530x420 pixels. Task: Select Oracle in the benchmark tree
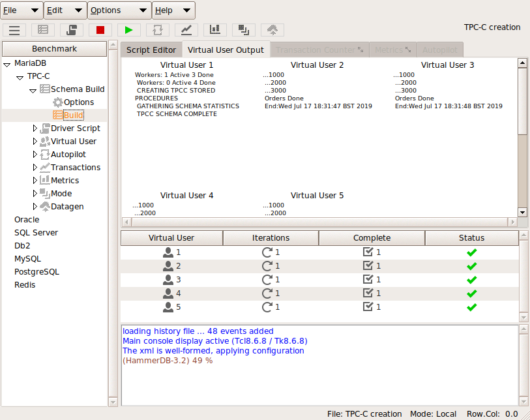[x=27, y=220]
